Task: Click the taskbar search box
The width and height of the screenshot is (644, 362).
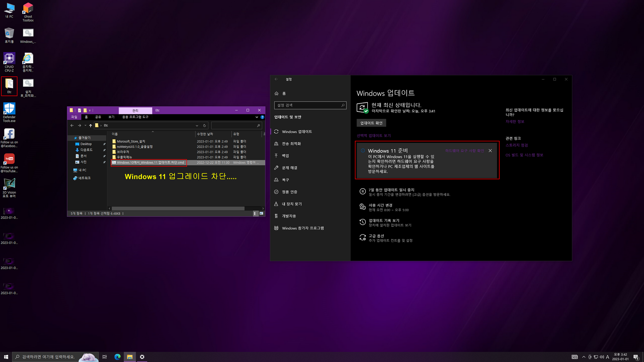Action: click(x=55, y=357)
